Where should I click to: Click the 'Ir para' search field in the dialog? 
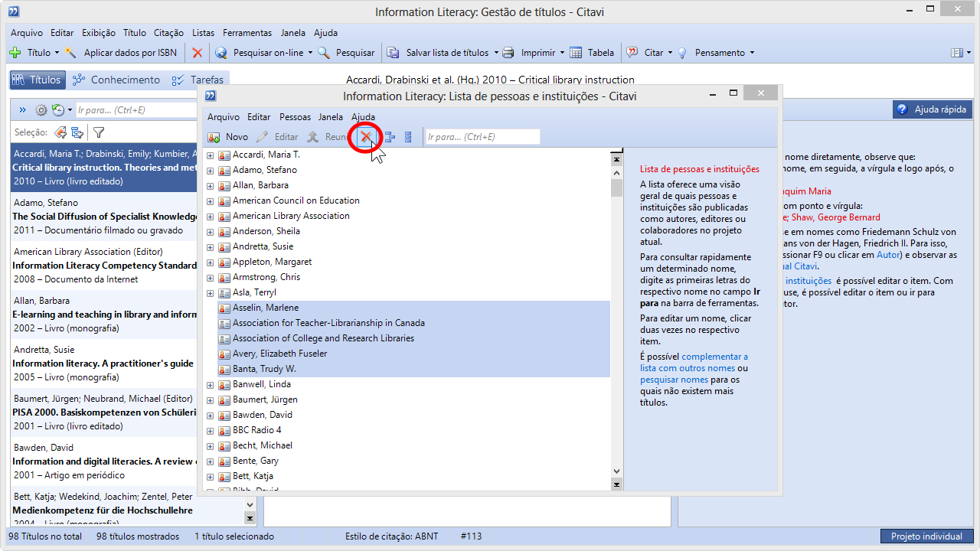coord(482,137)
